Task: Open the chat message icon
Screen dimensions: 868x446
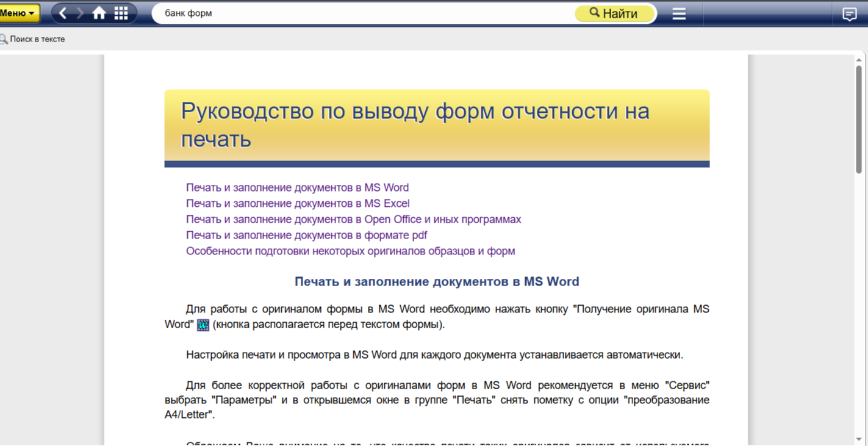Action: [849, 13]
